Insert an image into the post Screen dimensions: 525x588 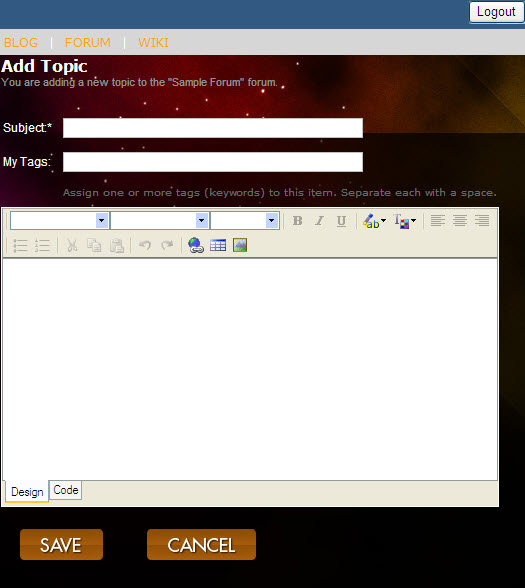[x=240, y=246]
